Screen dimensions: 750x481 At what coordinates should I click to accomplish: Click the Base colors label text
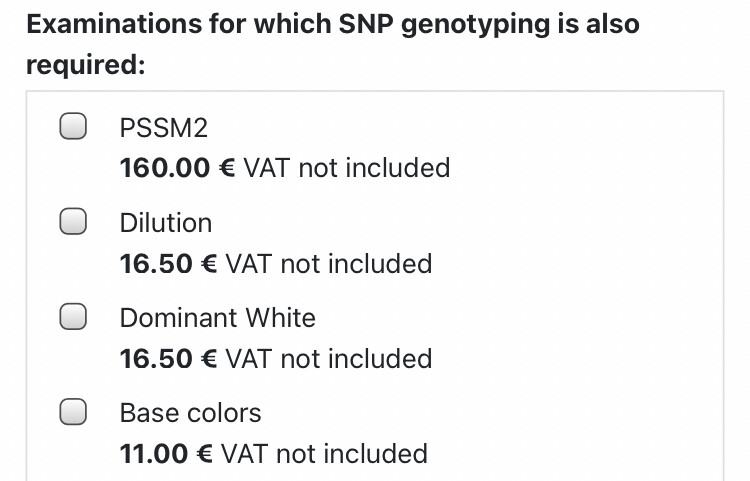[x=190, y=413]
